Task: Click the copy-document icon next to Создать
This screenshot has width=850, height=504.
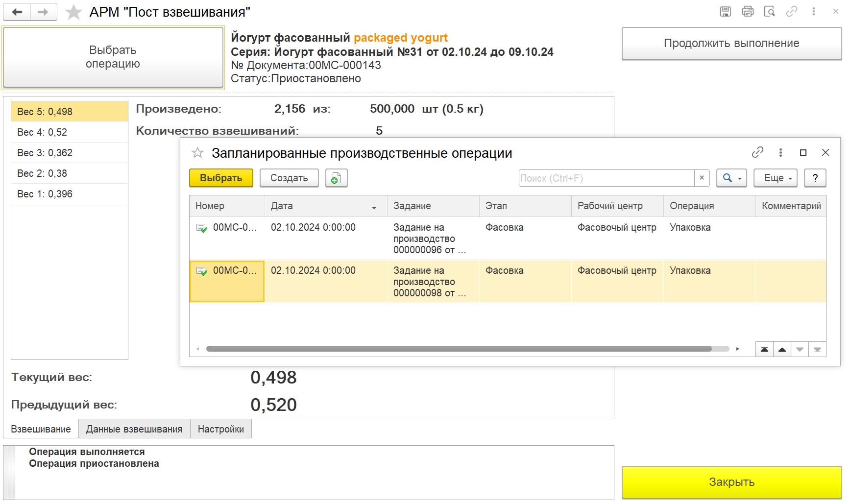Action: pyautogui.click(x=336, y=178)
